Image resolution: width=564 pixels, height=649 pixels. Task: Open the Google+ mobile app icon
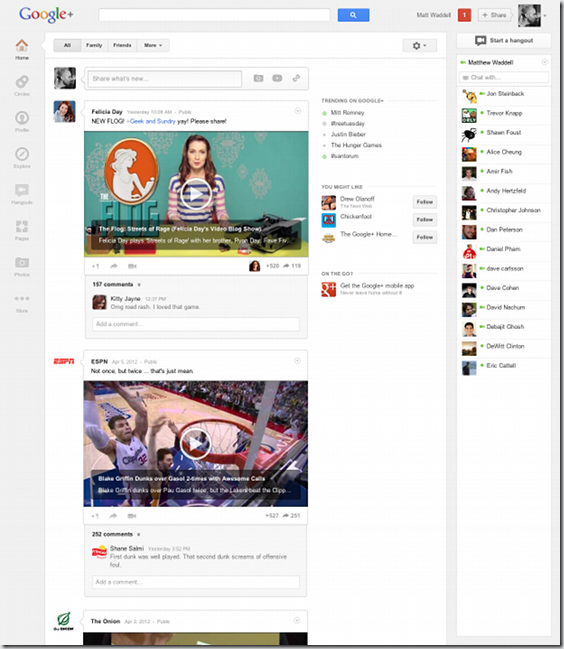pyautogui.click(x=329, y=289)
